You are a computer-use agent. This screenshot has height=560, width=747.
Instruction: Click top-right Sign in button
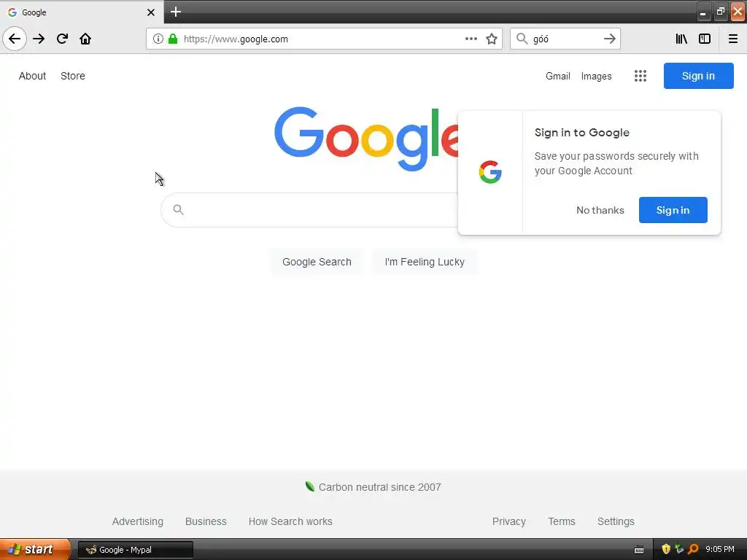(x=698, y=76)
